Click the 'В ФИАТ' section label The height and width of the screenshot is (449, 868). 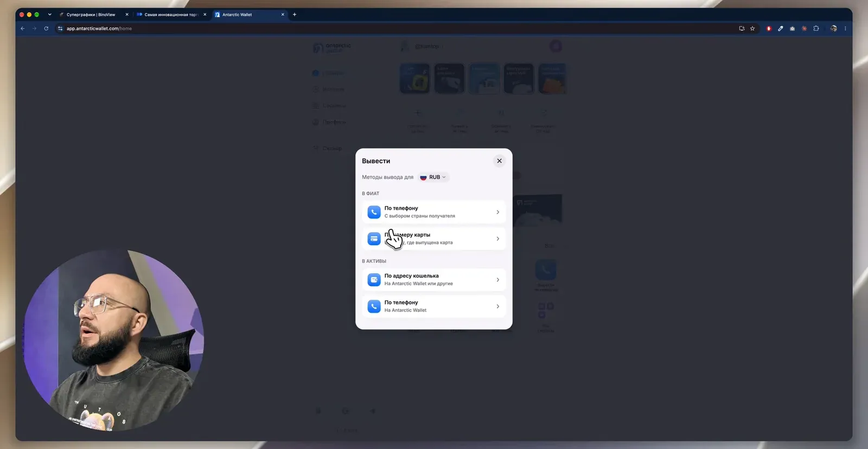point(371,194)
